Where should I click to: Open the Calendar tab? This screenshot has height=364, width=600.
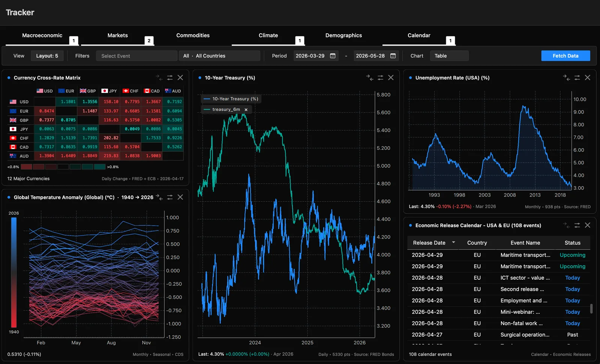(x=419, y=36)
